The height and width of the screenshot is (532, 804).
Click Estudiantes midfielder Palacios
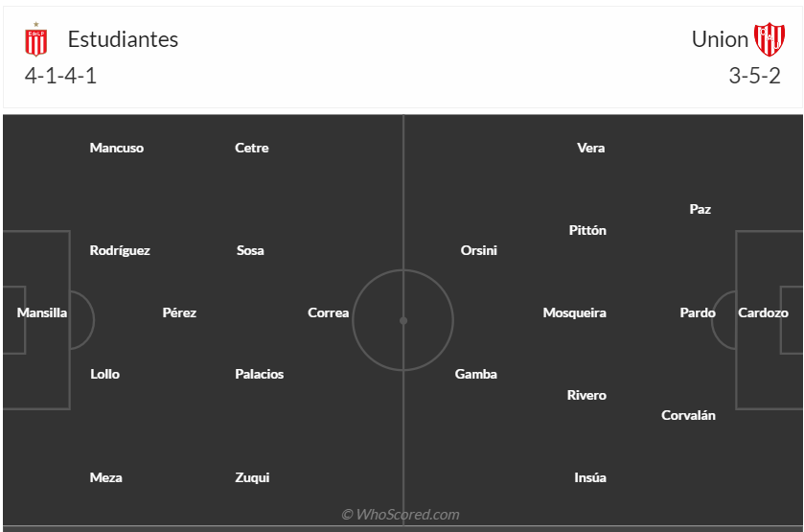pyautogui.click(x=260, y=374)
